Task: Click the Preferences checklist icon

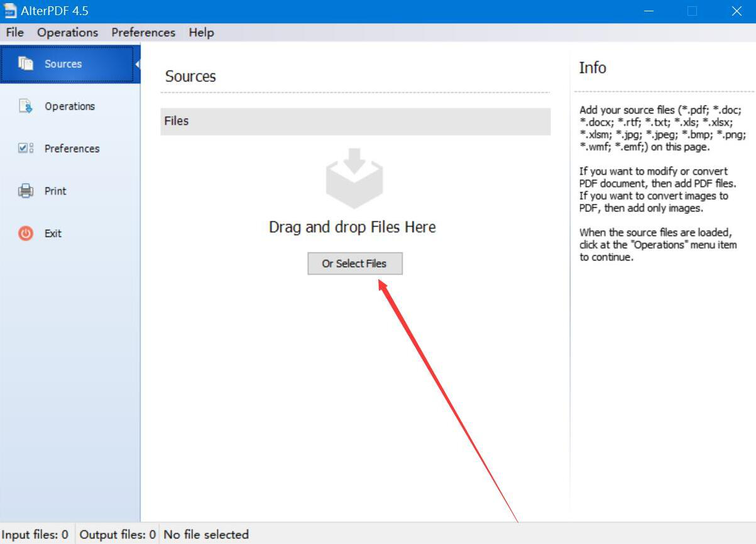Action: [26, 148]
